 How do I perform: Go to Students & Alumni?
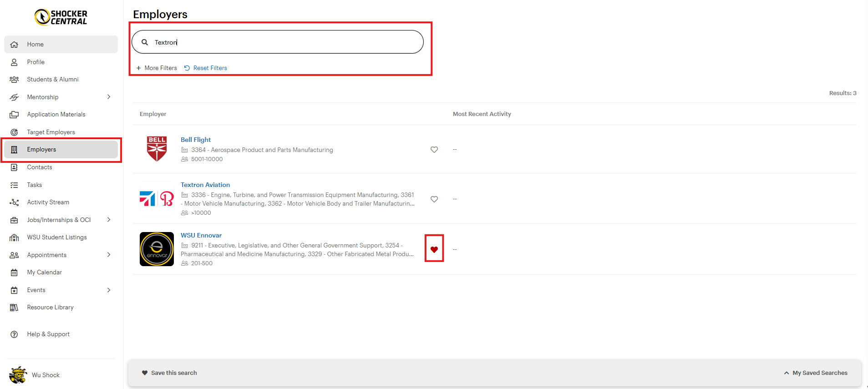tap(61, 80)
